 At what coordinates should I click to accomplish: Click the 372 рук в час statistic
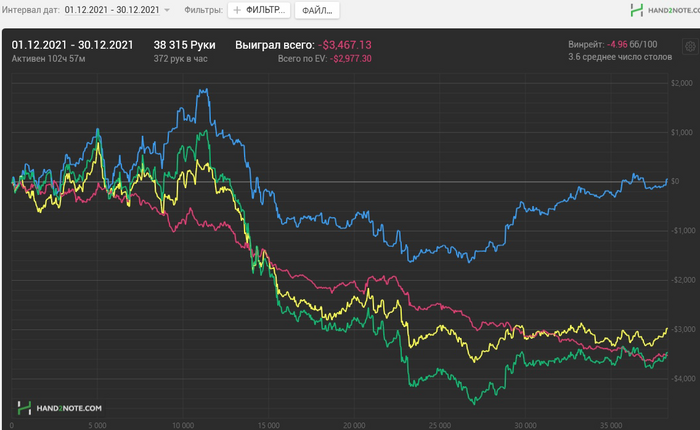coord(181,59)
